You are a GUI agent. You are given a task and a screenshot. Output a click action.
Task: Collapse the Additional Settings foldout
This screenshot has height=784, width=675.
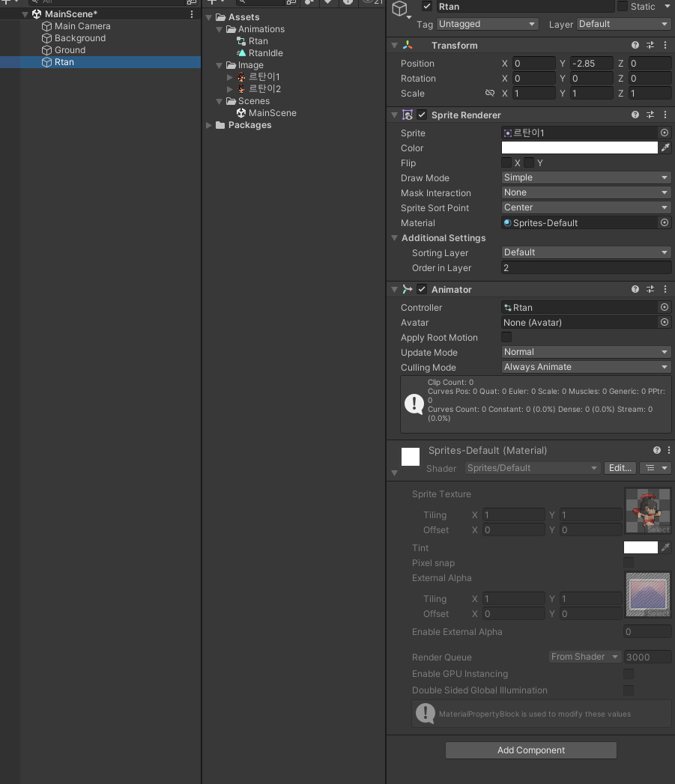(x=394, y=238)
